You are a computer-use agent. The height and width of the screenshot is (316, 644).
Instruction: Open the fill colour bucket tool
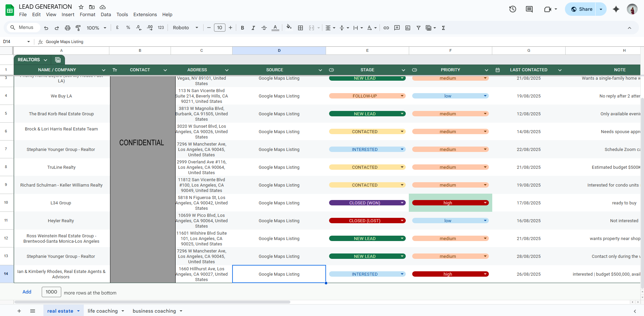point(289,28)
